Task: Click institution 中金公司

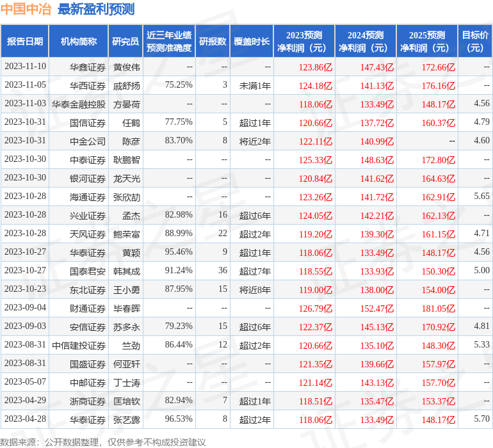Action: [x=88, y=141]
